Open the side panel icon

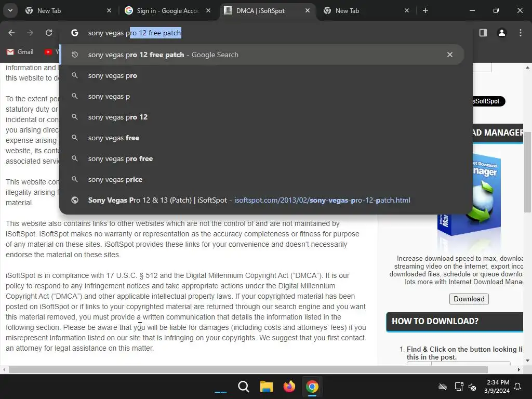[483, 33]
